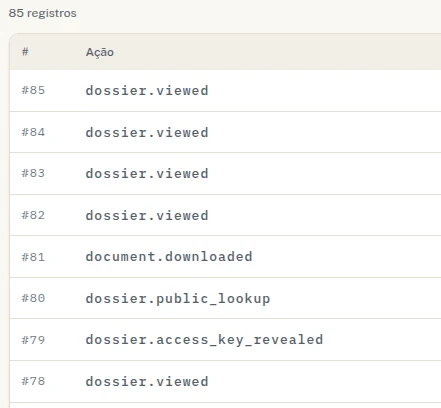Open the #83 dossier.viewed entry
Viewport: 441px width, 408px height.
(x=225, y=174)
